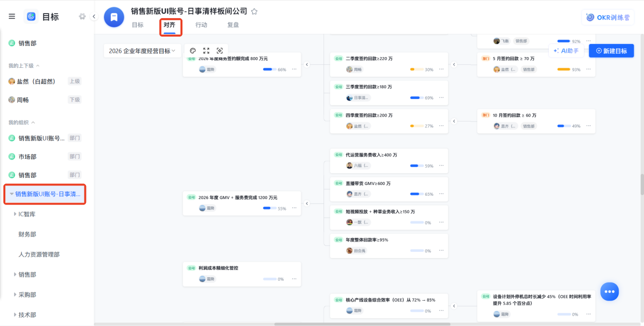This screenshot has height=326, width=644.
Task: Open sidebar settings gear
Action: click(82, 17)
